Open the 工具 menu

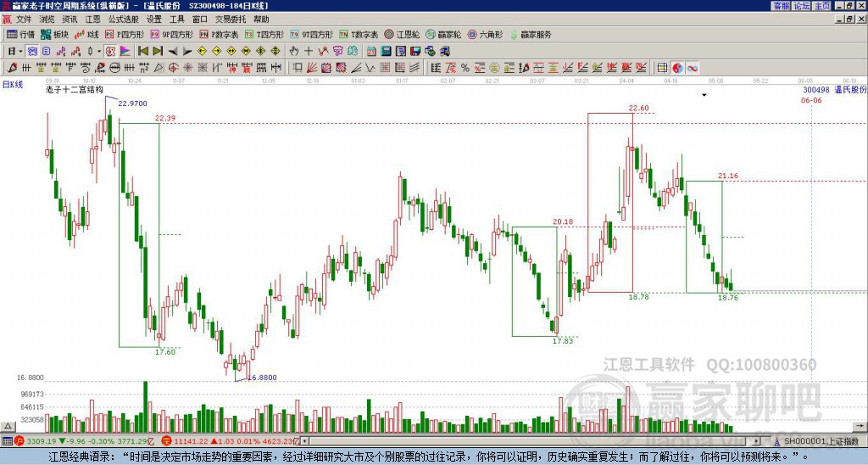click(x=176, y=20)
